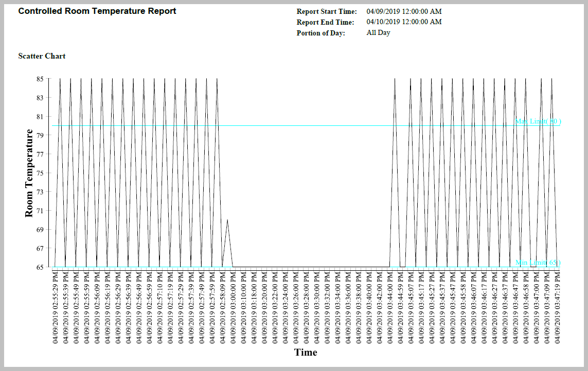Select the 73 tick on temperature axis
This screenshot has width=588, height=371.
40,192
